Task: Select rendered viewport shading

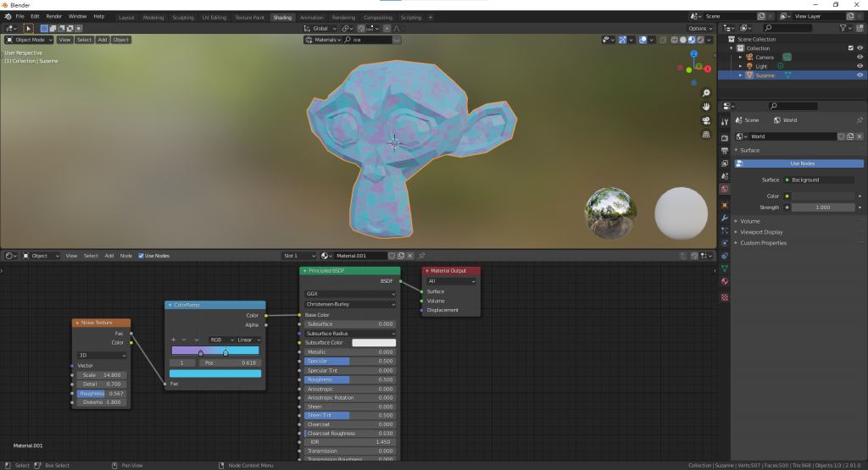Action: coord(700,40)
